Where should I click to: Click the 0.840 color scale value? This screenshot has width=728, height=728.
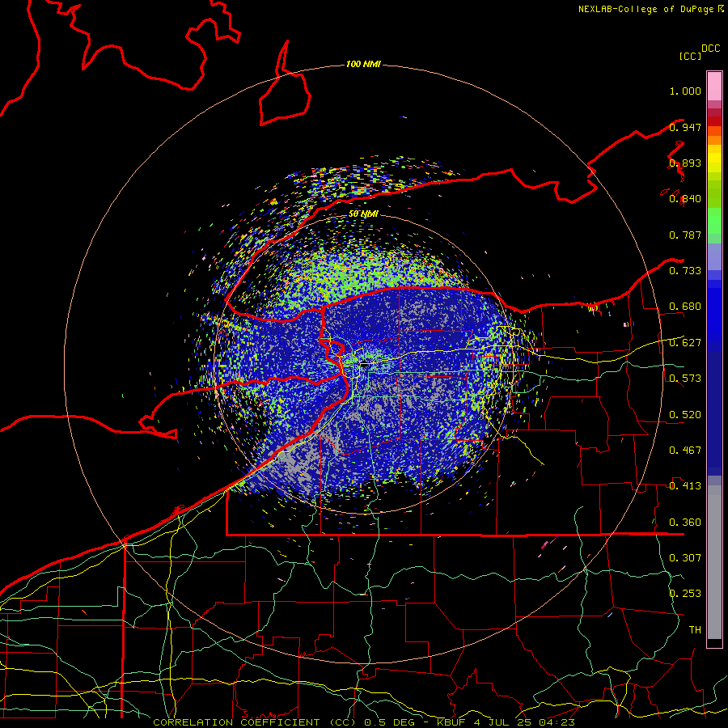(x=685, y=199)
